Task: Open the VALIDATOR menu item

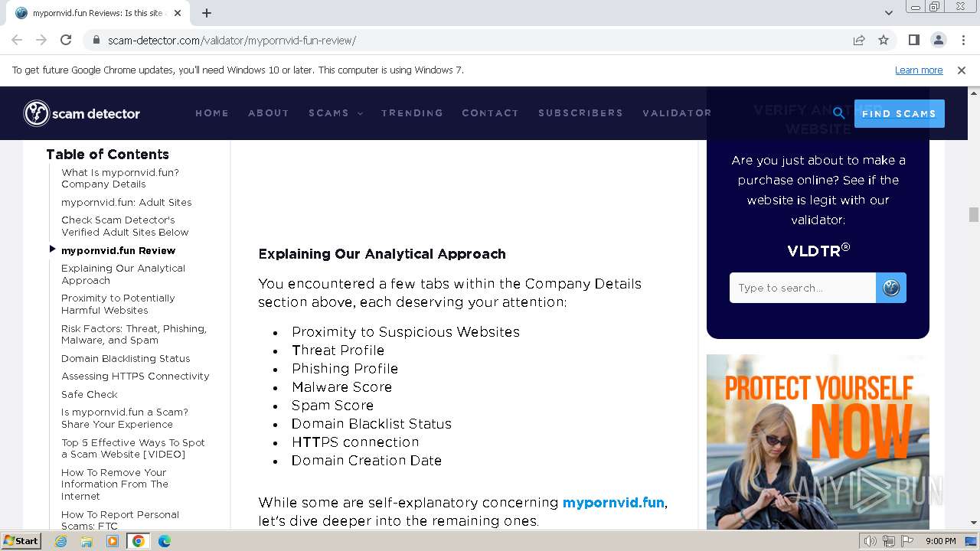Action: [677, 113]
